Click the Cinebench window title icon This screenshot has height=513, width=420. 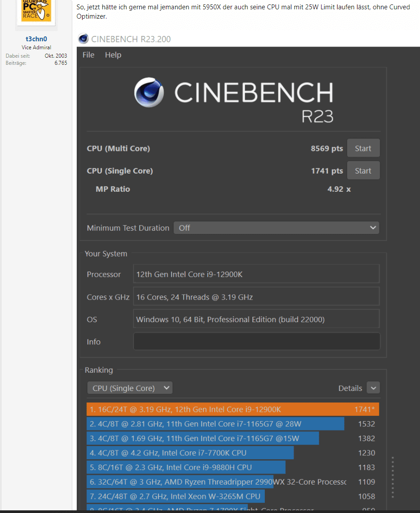point(83,39)
